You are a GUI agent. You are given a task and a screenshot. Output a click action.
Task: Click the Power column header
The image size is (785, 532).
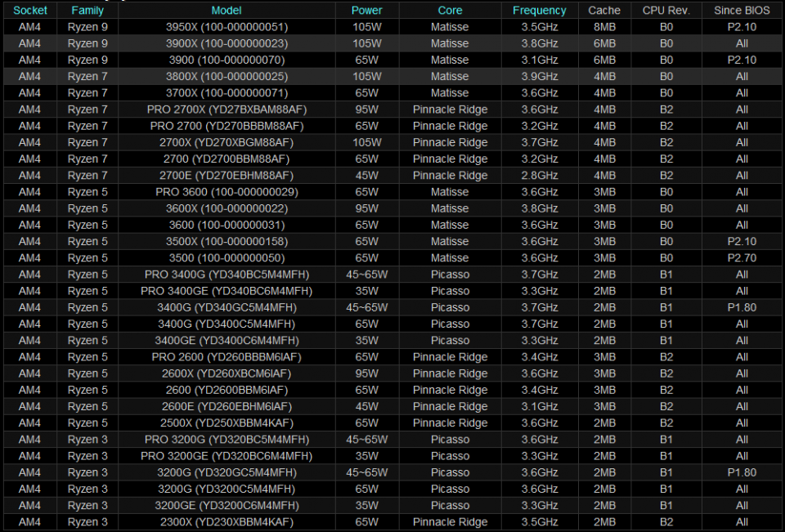coord(366,11)
